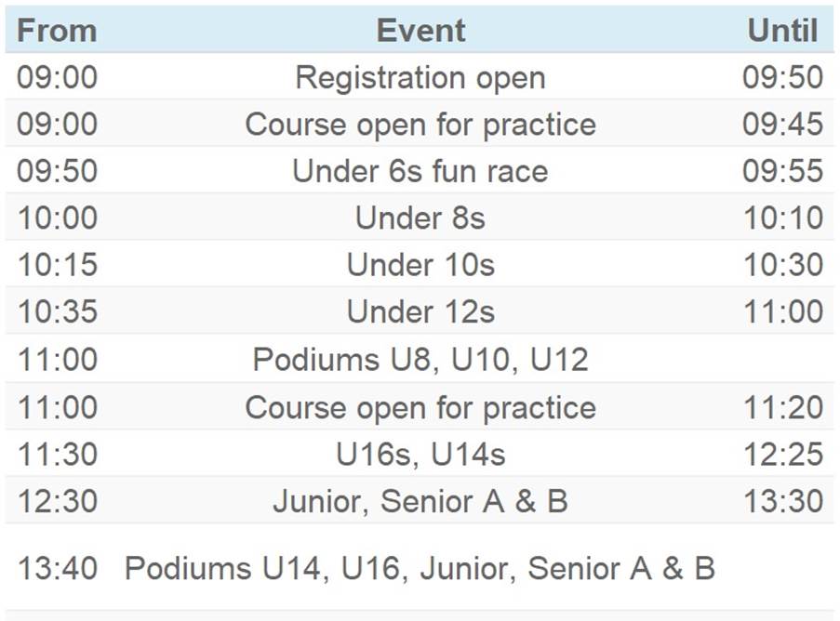This screenshot has width=840, height=621.
Task: Click the 10:10 until time
Action: click(x=782, y=218)
